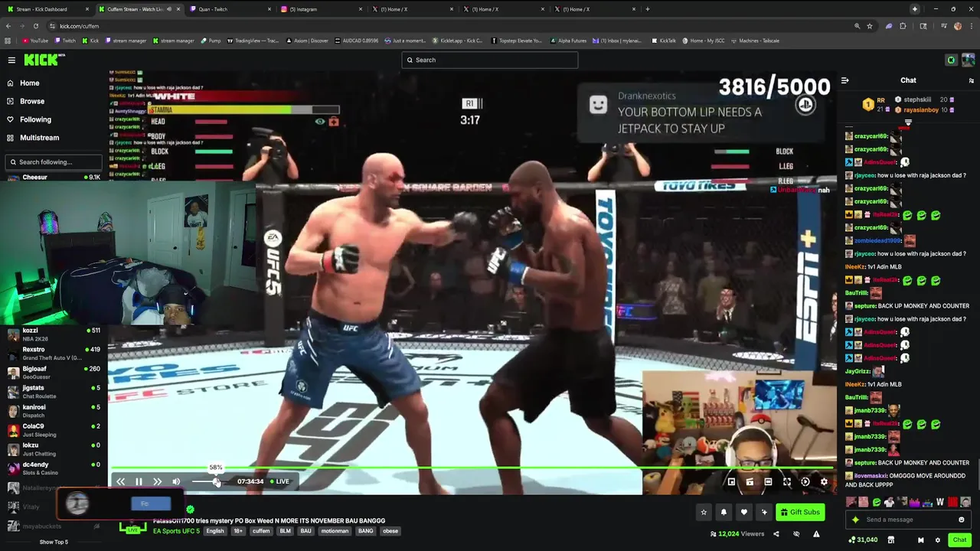Toggle theater mode in player
The height and width of the screenshot is (551, 980).
768,481
